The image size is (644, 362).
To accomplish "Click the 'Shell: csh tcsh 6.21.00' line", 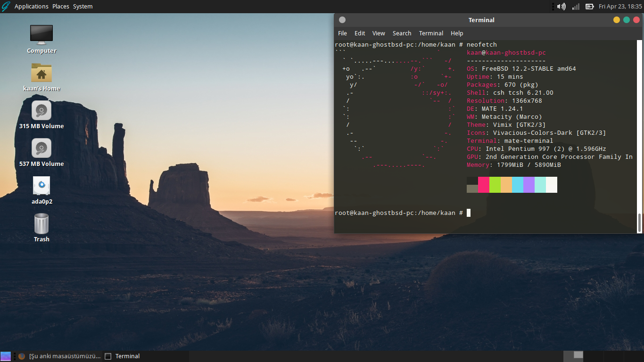I will click(510, 93).
